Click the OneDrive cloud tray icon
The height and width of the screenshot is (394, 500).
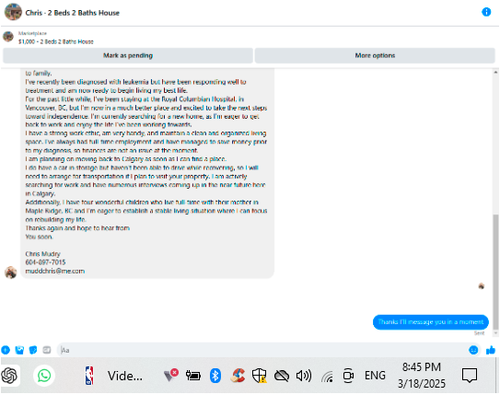[x=281, y=376]
